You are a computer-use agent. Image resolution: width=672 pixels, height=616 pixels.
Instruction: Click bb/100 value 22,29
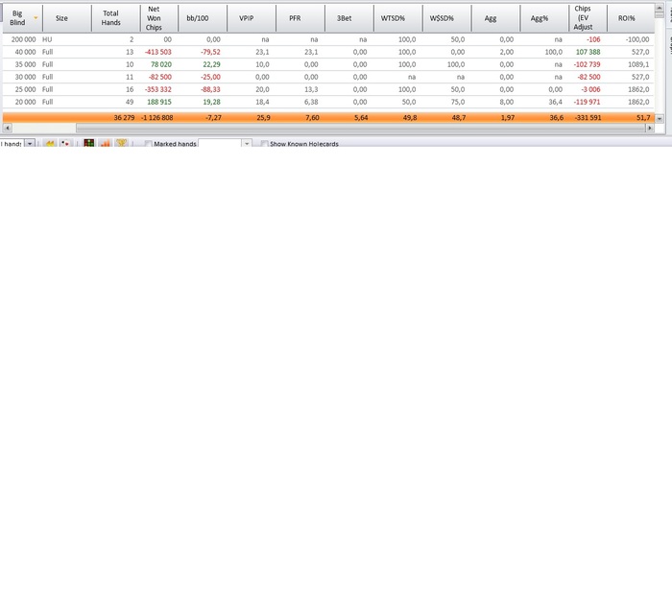tap(212, 64)
